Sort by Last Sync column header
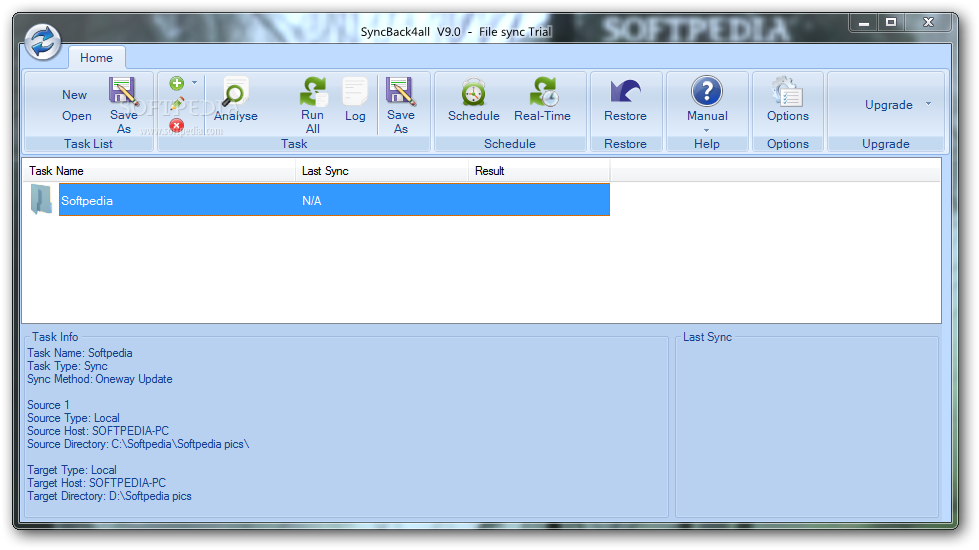The height and width of the screenshot is (550, 979). click(x=381, y=170)
